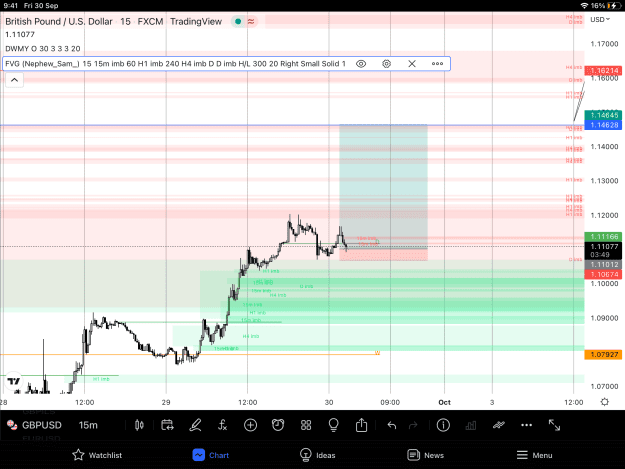Toggle FVG indicator visibility eye
The image size is (625, 469).
pos(361,64)
